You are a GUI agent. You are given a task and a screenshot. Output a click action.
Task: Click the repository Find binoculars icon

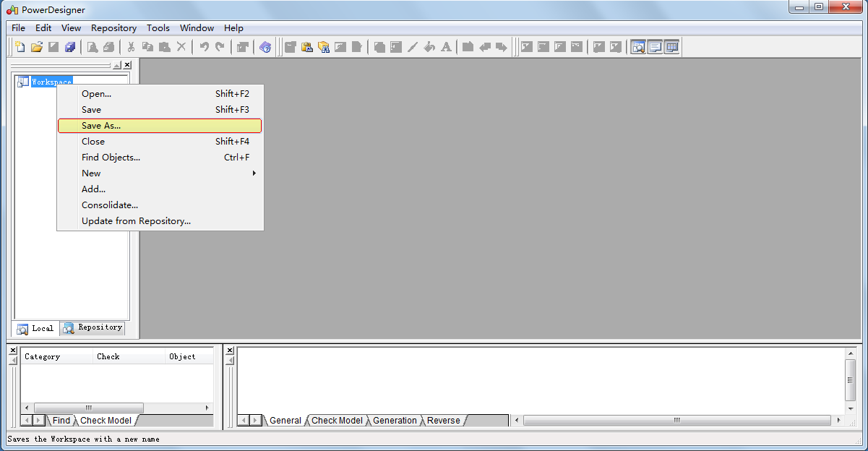point(324,47)
